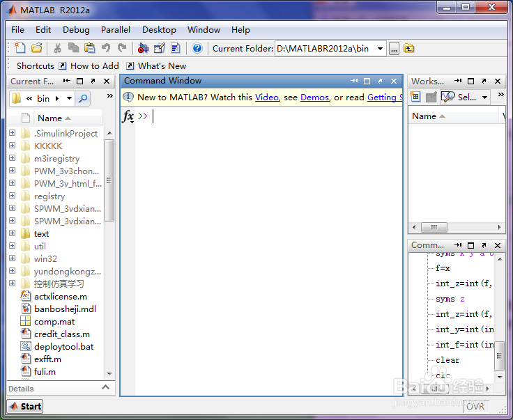
Task: Open the Window menu
Action: click(204, 30)
